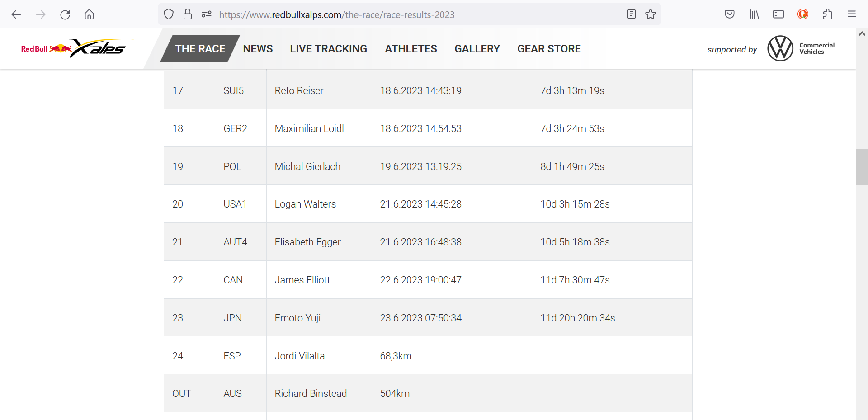Open the extensions menu
The width and height of the screenshot is (868, 420).
[x=827, y=14]
